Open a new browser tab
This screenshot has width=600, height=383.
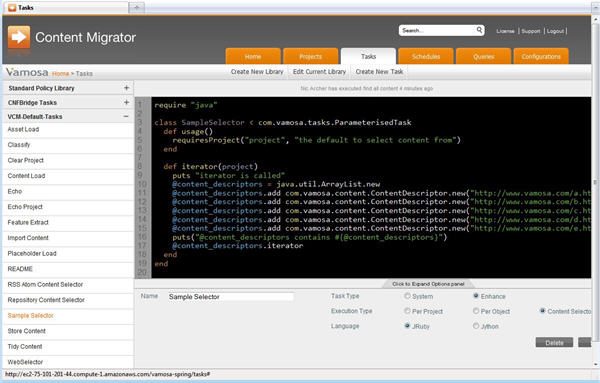pos(137,7)
